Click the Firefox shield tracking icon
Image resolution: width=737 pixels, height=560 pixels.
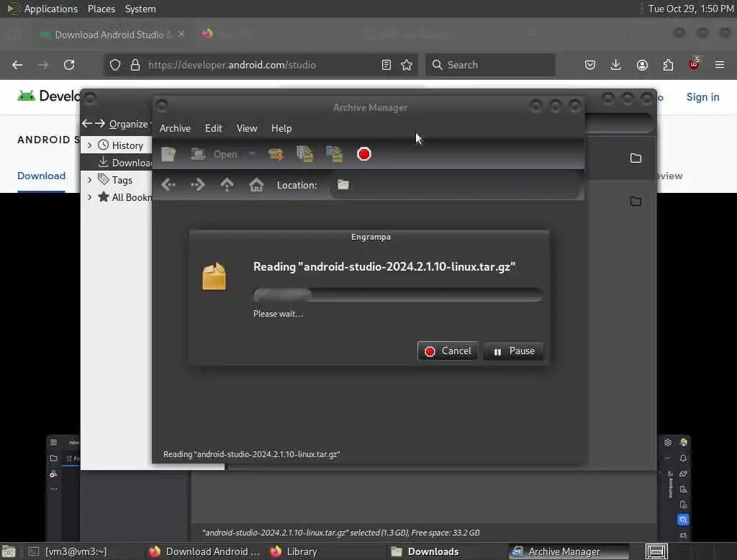[115, 65]
